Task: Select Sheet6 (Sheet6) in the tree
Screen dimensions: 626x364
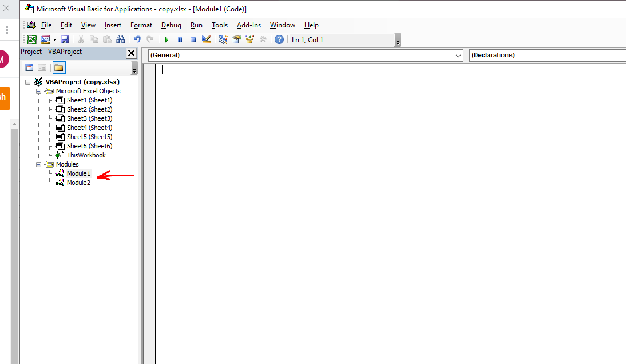Action: pos(89,146)
